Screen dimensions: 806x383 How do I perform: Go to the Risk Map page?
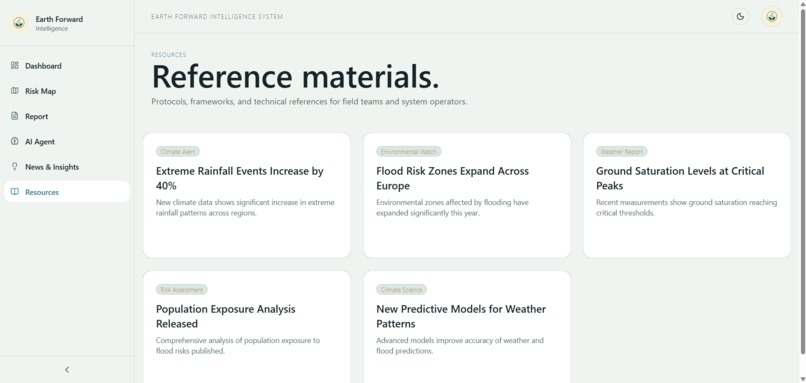coord(67,91)
